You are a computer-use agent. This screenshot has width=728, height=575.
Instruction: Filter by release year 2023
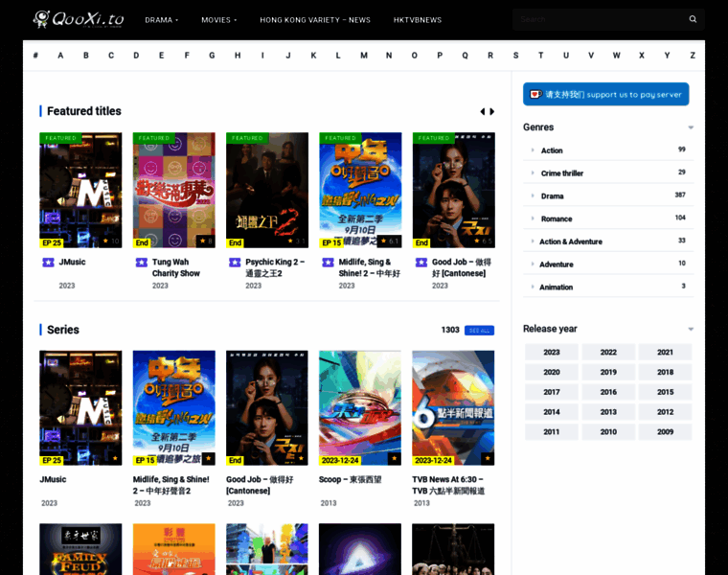point(552,352)
